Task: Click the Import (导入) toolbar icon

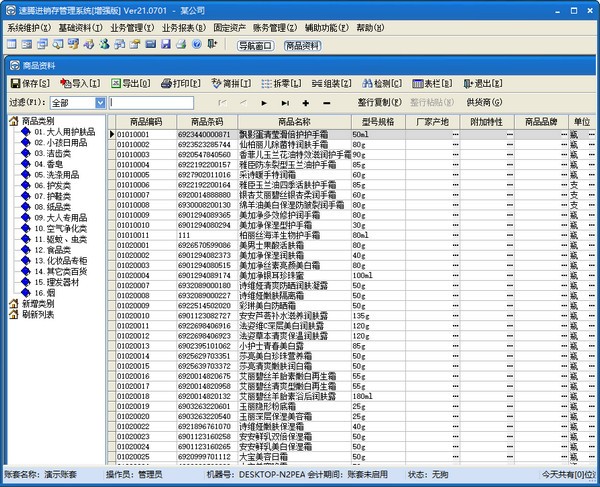Action: pyautogui.click(x=79, y=84)
